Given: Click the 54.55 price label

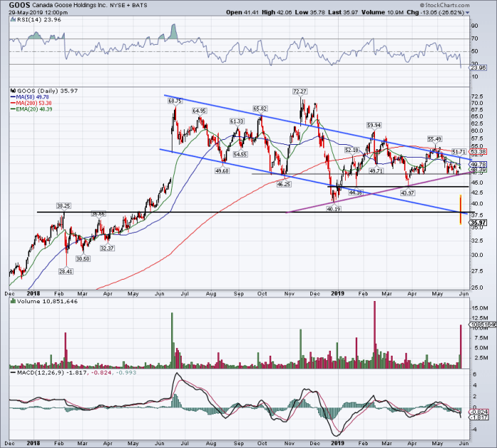Looking at the screenshot, I should point(240,154).
